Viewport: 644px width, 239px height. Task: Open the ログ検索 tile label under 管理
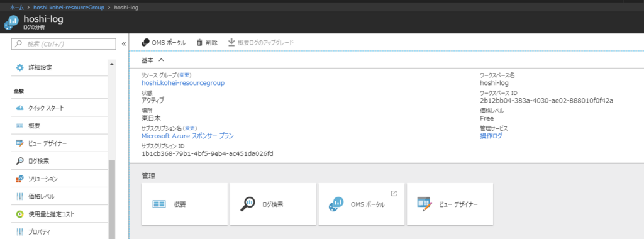(273, 204)
